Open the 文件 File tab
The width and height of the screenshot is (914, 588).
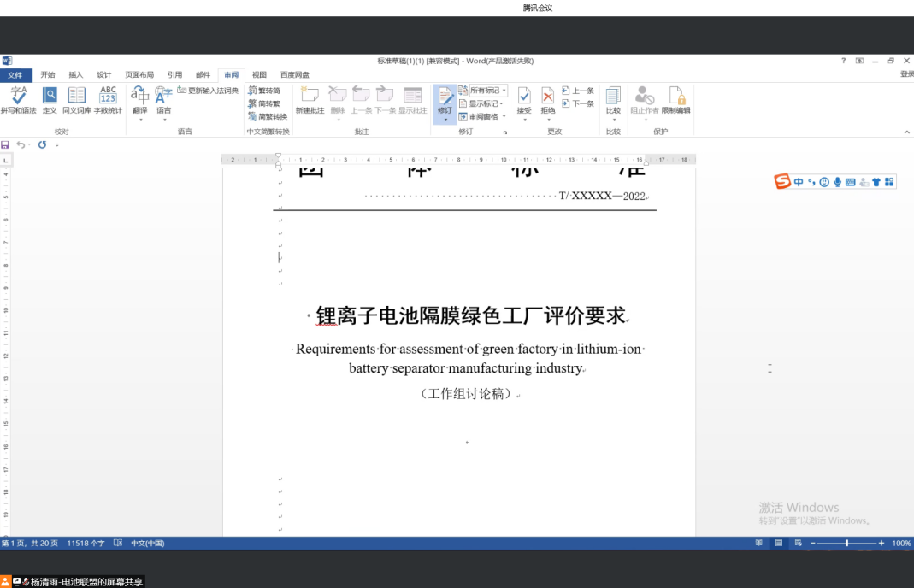(x=15, y=74)
